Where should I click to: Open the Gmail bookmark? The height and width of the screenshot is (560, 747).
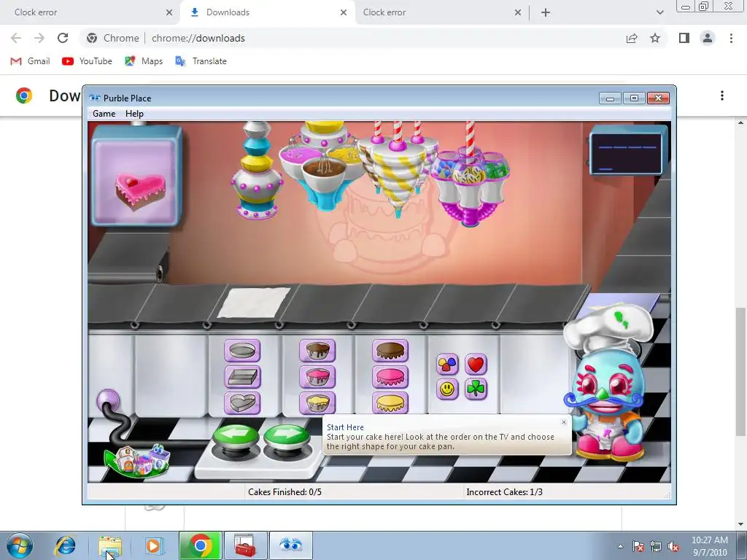(x=30, y=61)
